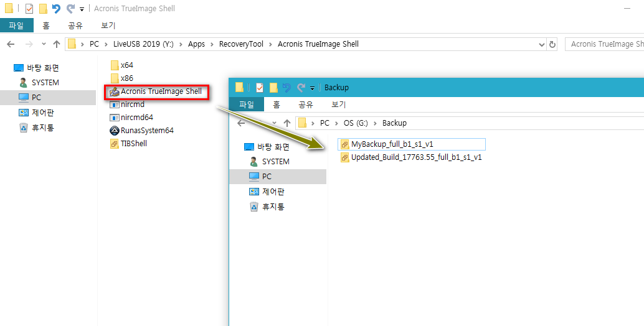
Task: Click New folder icon in Acronis window quick access toolbar
Action: (x=43, y=9)
